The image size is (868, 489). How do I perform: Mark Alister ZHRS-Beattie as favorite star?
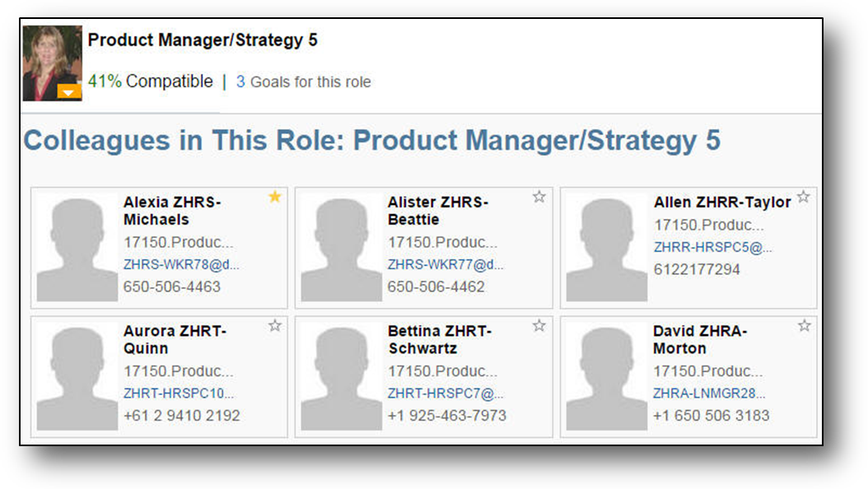(539, 197)
